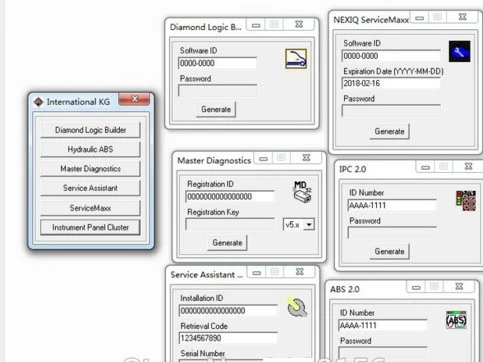Screen dimensions: 483x362
Task: Click the ABS 2.0 title text
Action: point(345,289)
